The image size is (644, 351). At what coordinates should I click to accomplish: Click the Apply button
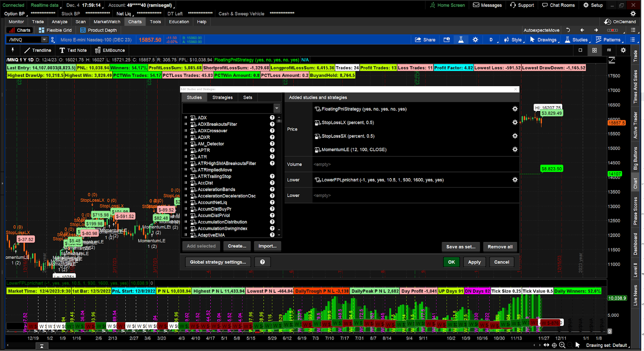474,262
